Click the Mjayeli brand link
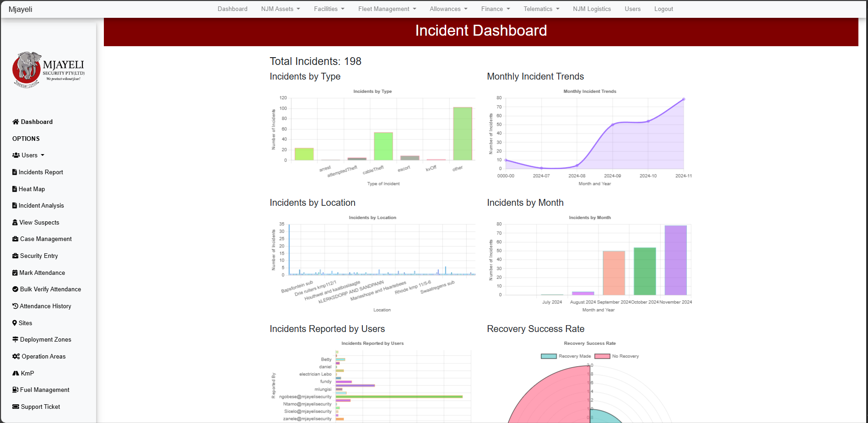This screenshot has width=868, height=423. [20, 9]
